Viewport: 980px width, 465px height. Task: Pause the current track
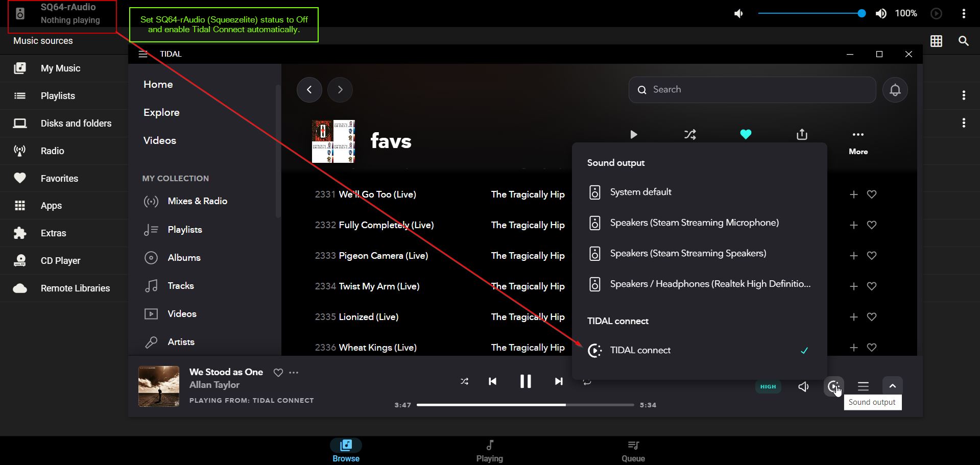(x=525, y=381)
